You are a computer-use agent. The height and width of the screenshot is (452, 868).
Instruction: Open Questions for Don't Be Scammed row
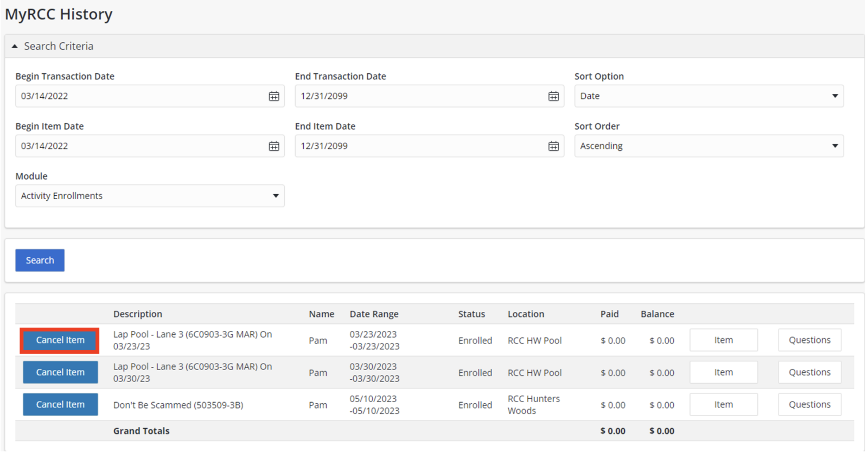pos(809,405)
